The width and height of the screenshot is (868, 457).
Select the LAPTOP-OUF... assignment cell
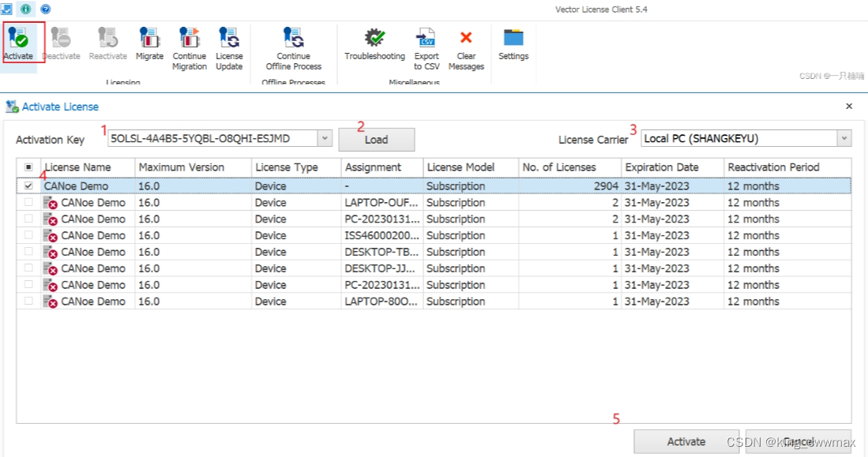tap(382, 203)
